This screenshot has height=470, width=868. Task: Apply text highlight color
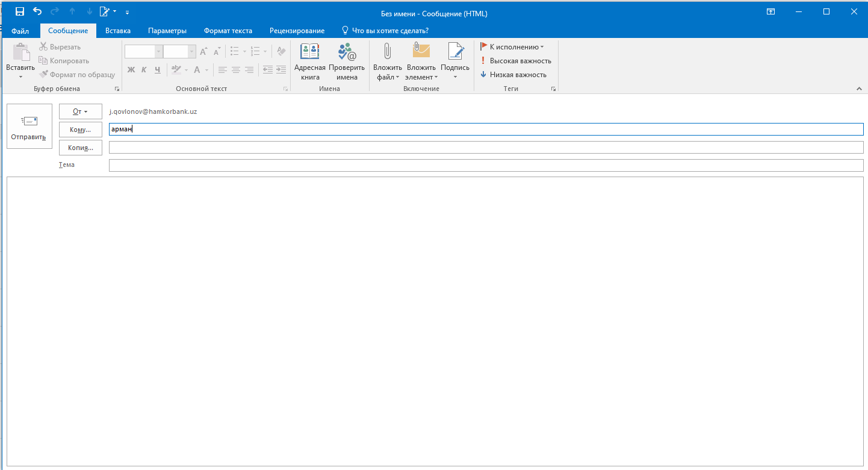(x=176, y=70)
